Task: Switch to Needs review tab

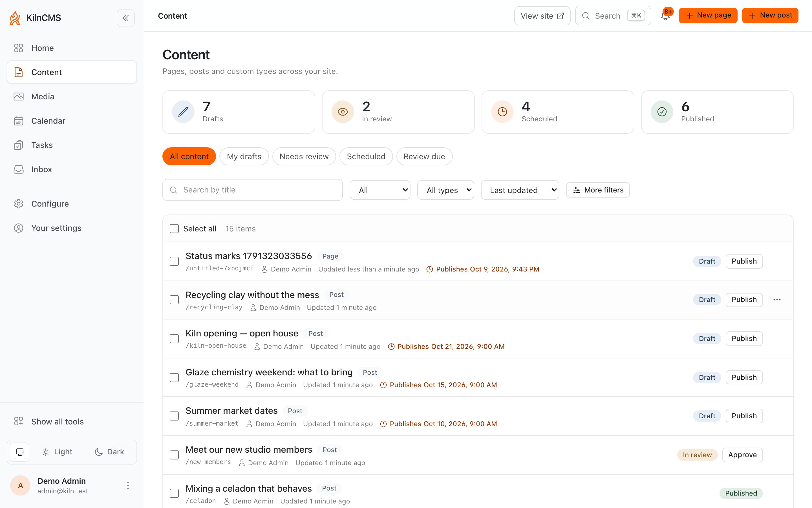Action: (x=304, y=157)
